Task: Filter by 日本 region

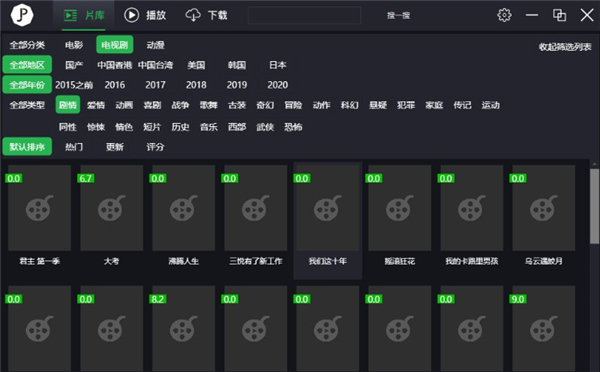Action: [x=277, y=65]
